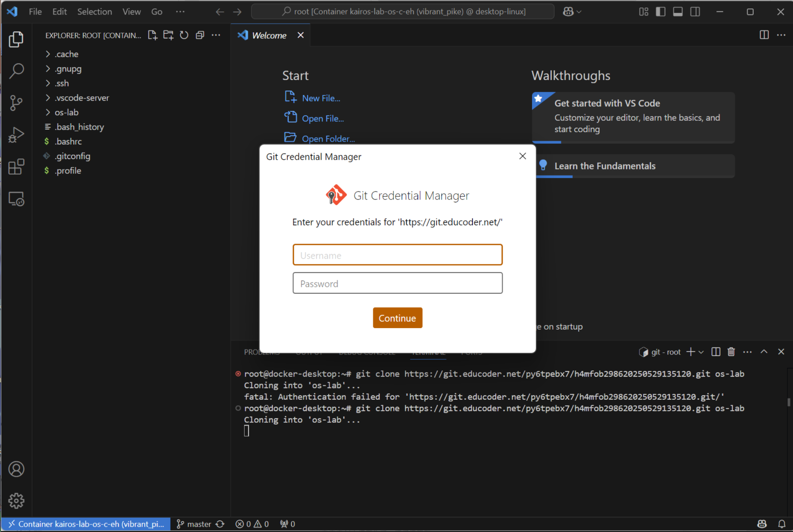This screenshot has width=793, height=532.
Task: Focus the Username field in credential dialog
Action: pos(397,255)
